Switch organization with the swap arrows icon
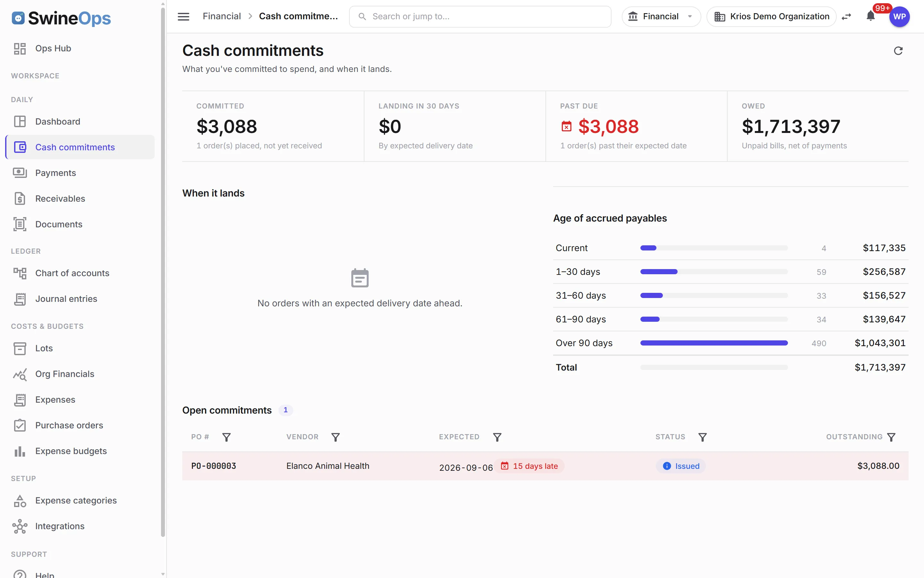The image size is (924, 578). point(846,16)
